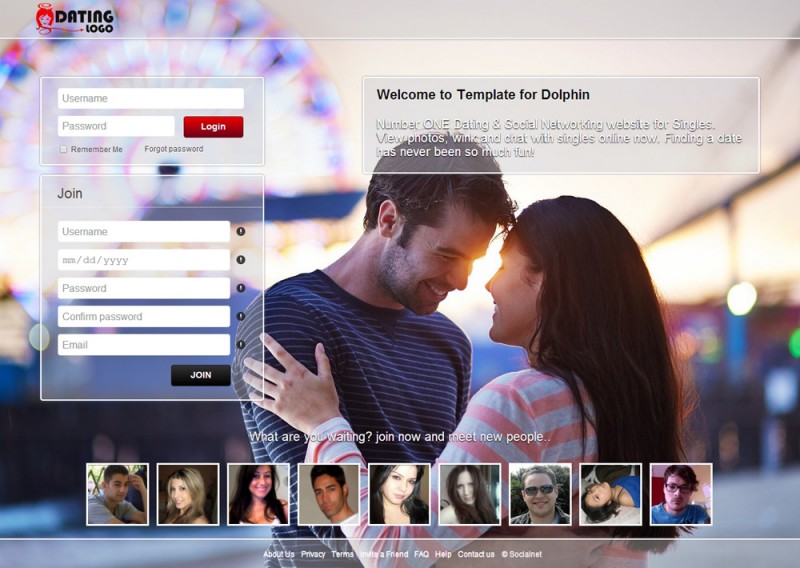Click the info icon beside the Email field
800x568 pixels.
point(241,345)
